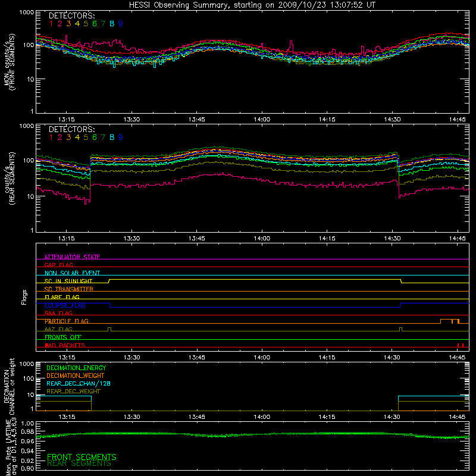Screen dimensions: 476x476
Task: Click the SAA_FLAG label
Action: coord(58,313)
